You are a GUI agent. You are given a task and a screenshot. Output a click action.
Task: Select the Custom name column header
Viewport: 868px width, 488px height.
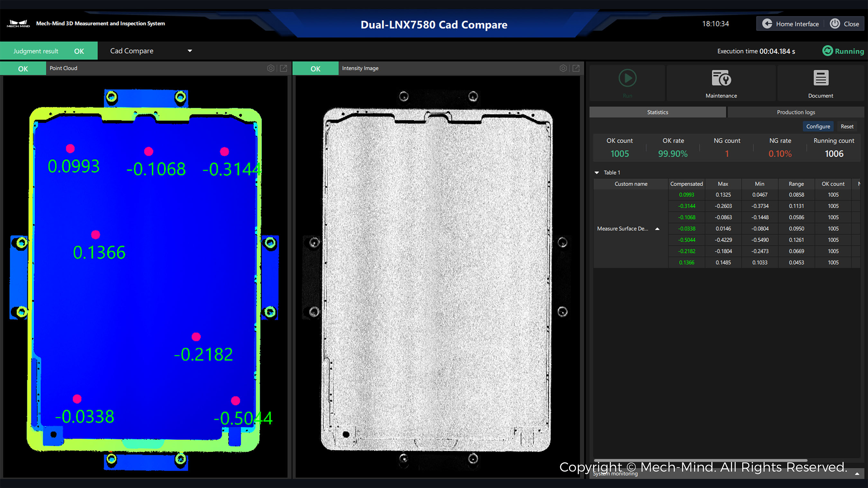[x=631, y=184]
